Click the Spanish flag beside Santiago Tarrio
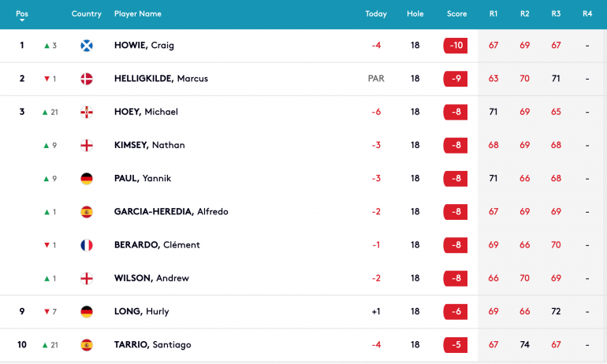Image resolution: width=607 pixels, height=364 pixels. [x=87, y=345]
